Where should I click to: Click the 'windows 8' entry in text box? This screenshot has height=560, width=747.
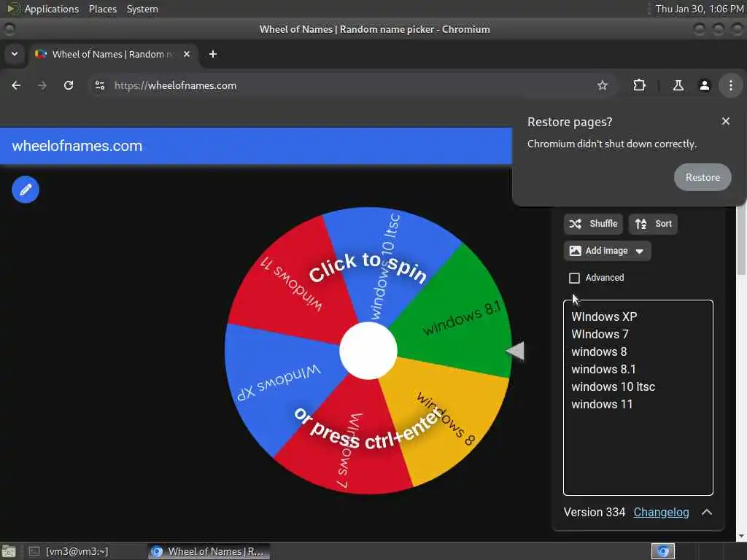[599, 352]
